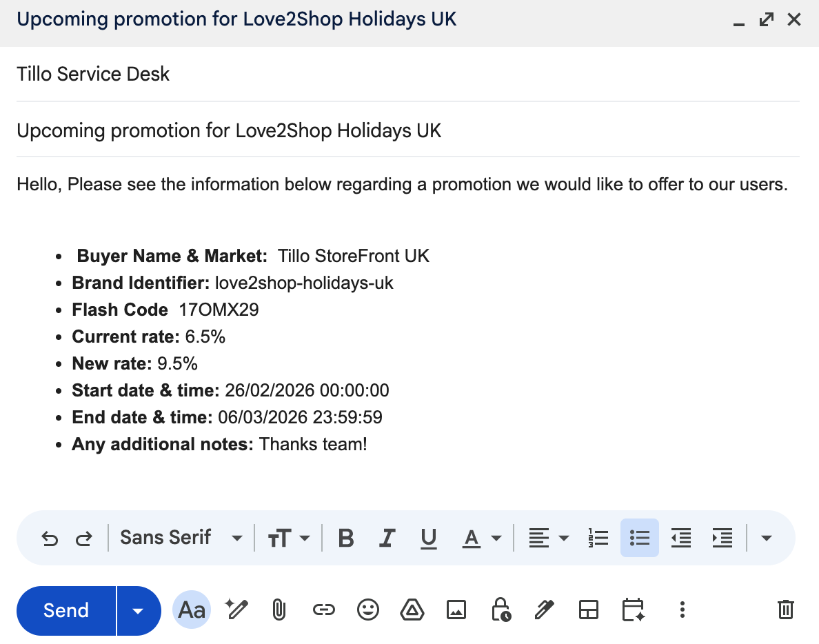
Task: Insert a photo into the message
Action: (456, 610)
